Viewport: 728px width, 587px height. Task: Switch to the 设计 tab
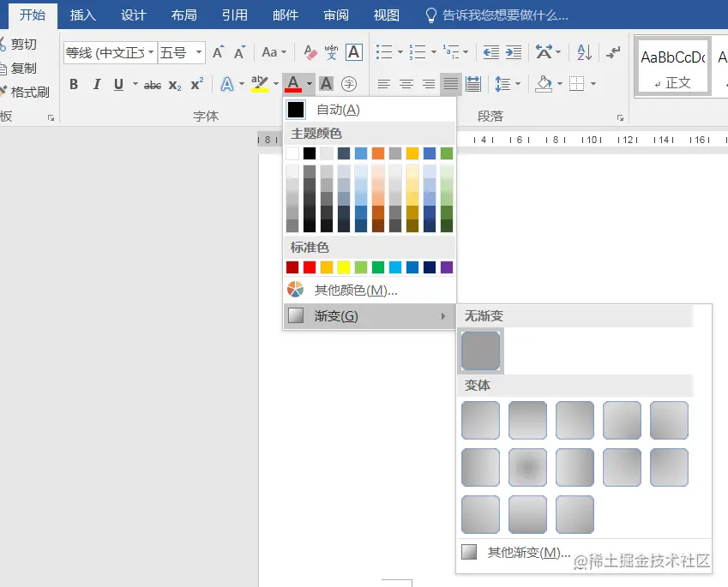(134, 15)
